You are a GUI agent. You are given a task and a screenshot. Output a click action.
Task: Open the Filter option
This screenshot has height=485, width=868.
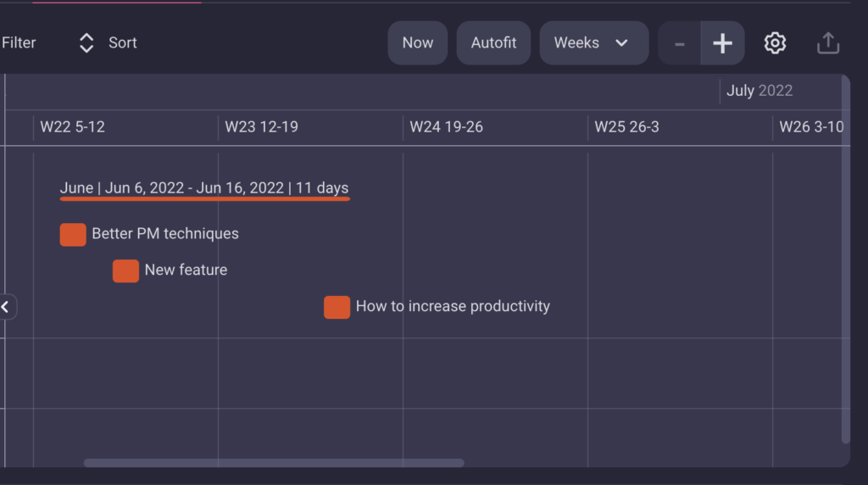coord(19,42)
